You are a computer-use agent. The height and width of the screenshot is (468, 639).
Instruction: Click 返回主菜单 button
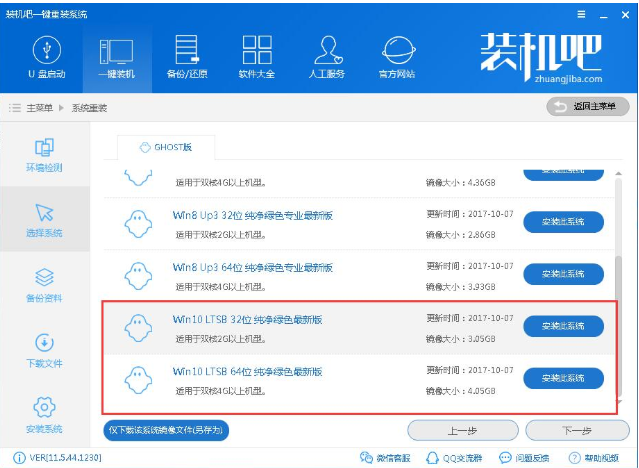[x=588, y=107]
